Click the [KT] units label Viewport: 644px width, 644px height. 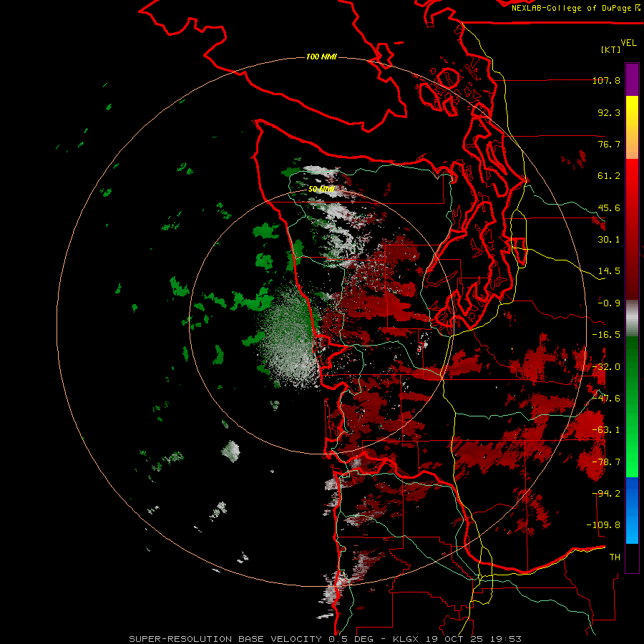click(611, 49)
